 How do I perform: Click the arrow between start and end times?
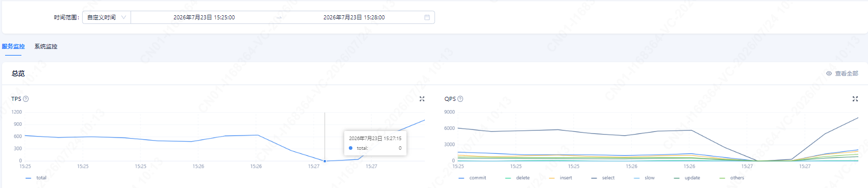[x=279, y=17]
